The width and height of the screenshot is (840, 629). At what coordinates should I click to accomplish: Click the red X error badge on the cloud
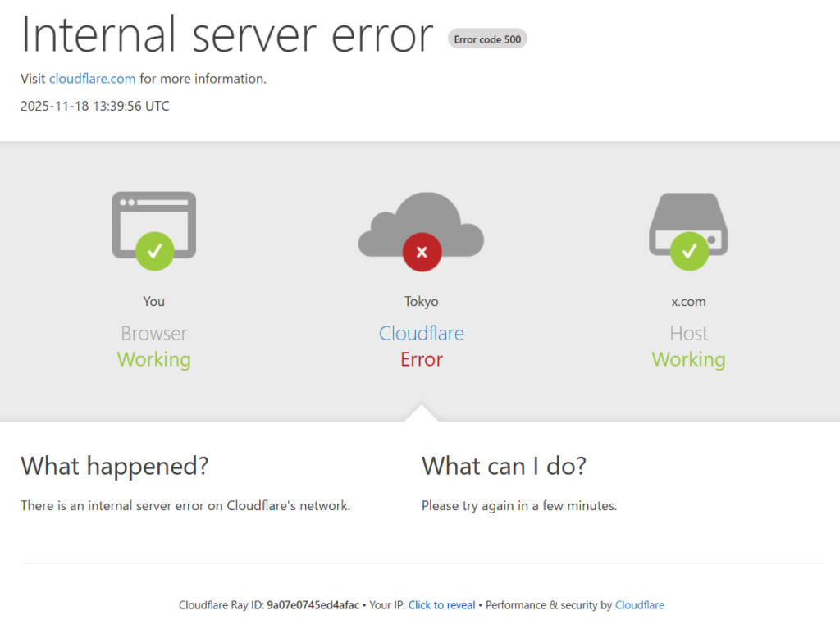(422, 252)
